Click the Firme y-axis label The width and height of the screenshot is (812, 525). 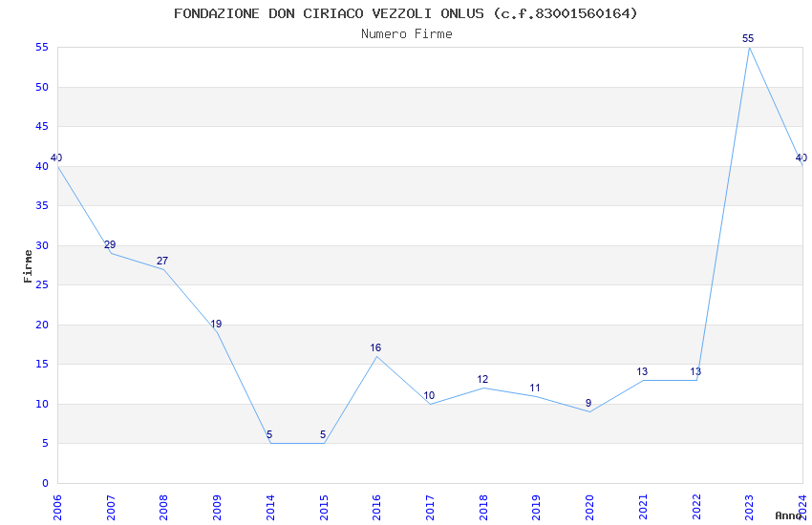(28, 266)
